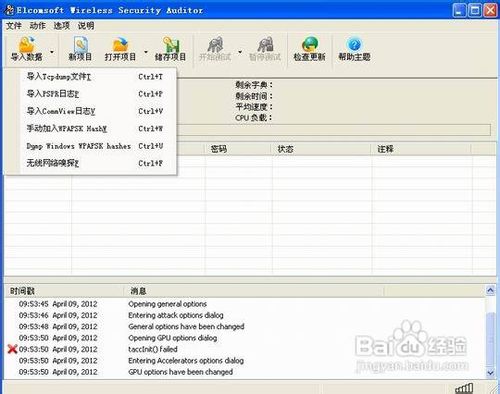Click the CPU 负载 label

point(254,118)
